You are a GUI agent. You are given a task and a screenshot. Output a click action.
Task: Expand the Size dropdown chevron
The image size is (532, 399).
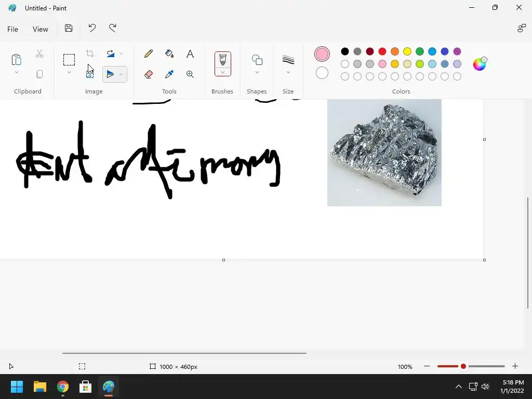[x=288, y=72]
